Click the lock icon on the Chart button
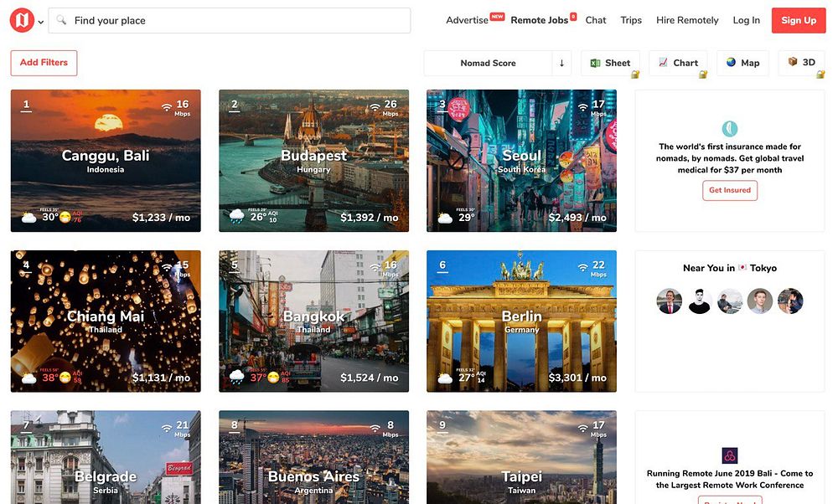The height and width of the screenshot is (504, 838). coord(703,75)
